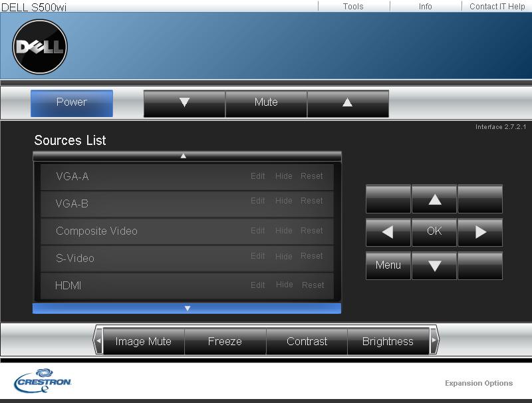Toggle Image Mute
The height and width of the screenshot is (403, 532).
(144, 341)
